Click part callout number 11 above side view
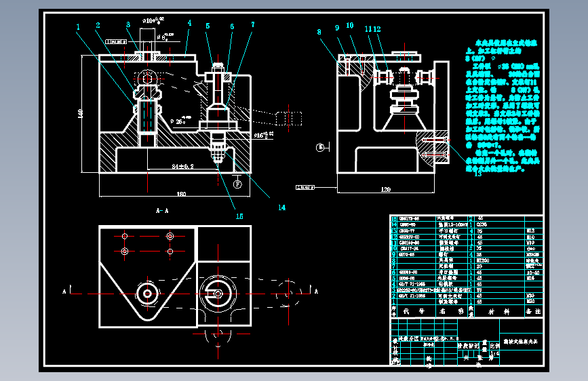 368,29
